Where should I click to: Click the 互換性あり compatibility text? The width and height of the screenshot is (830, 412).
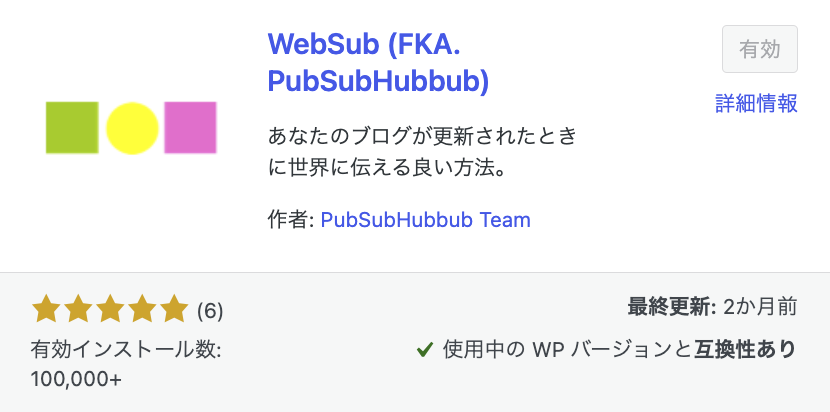pyautogui.click(x=745, y=350)
